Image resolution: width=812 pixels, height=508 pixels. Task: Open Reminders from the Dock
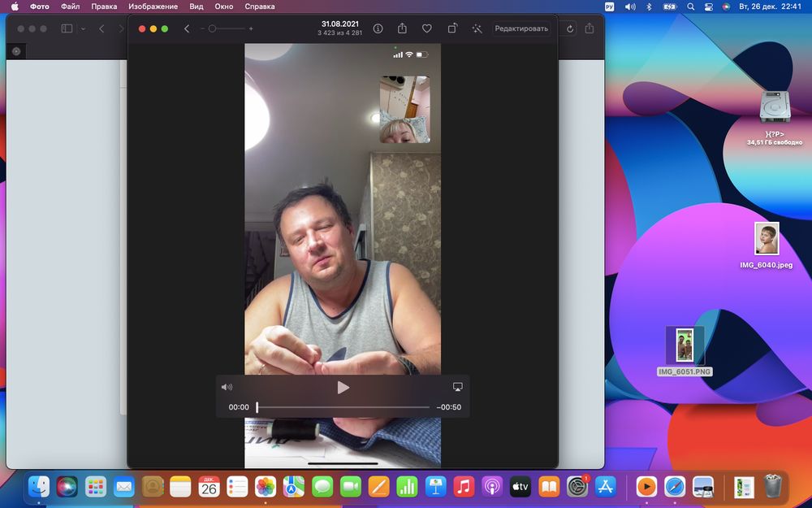pyautogui.click(x=237, y=487)
